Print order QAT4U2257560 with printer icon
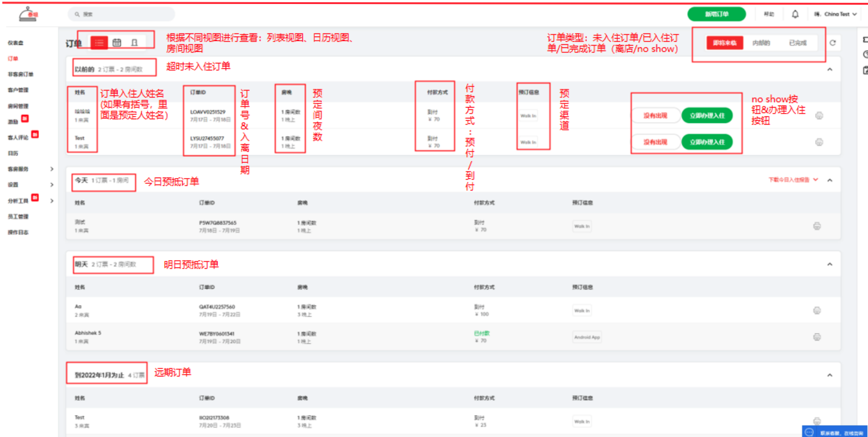This screenshot has width=868, height=437. coord(817,311)
